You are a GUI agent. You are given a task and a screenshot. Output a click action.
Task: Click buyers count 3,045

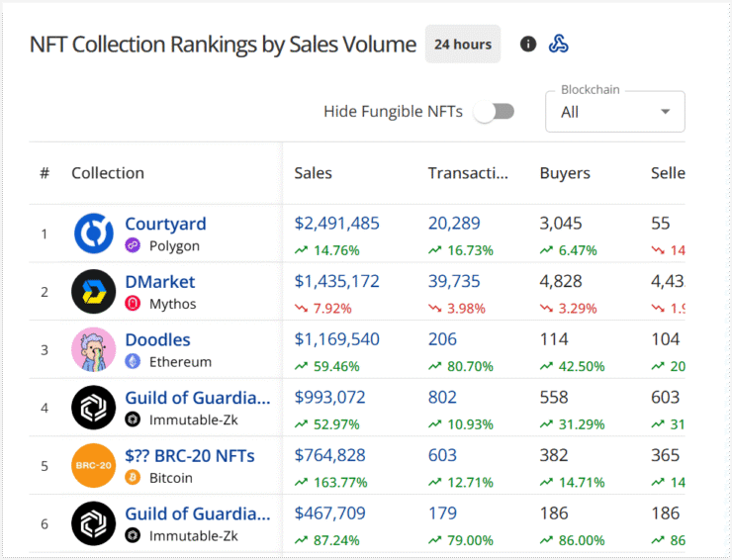coord(561,224)
